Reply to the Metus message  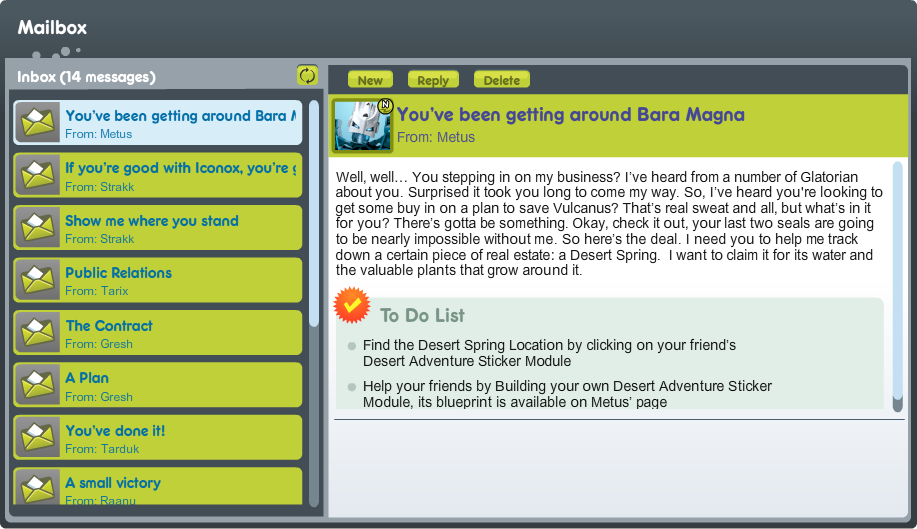pyautogui.click(x=433, y=80)
